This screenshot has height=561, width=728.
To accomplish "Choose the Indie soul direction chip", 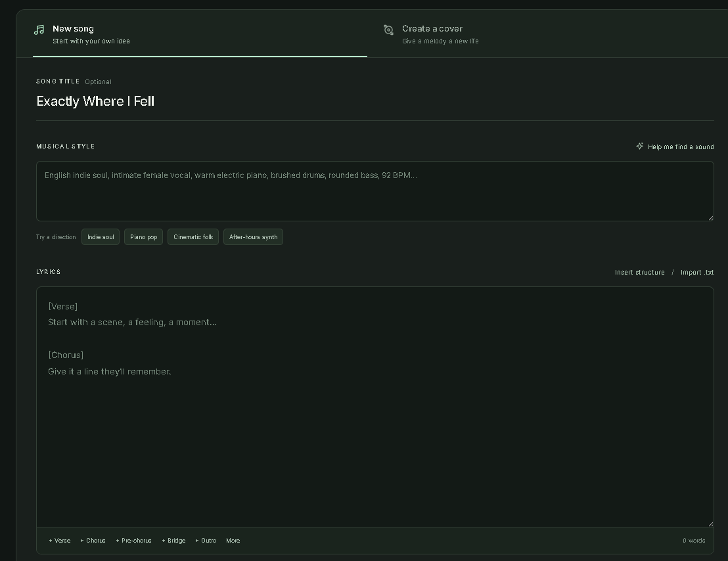I will (x=101, y=237).
